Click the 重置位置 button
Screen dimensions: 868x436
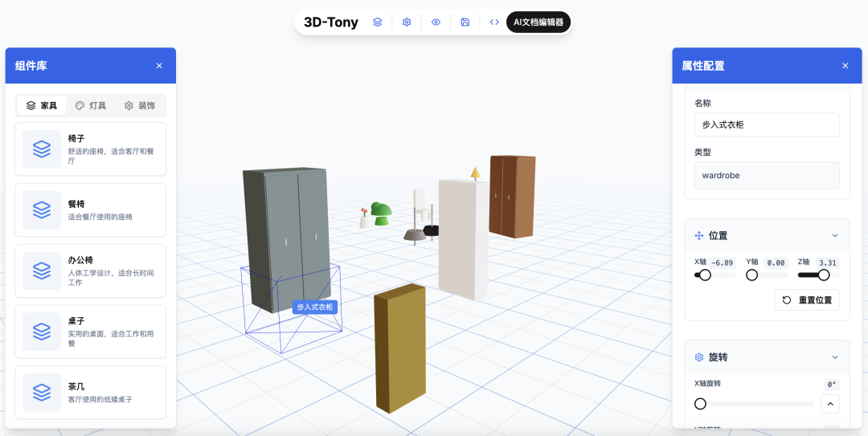click(x=807, y=299)
